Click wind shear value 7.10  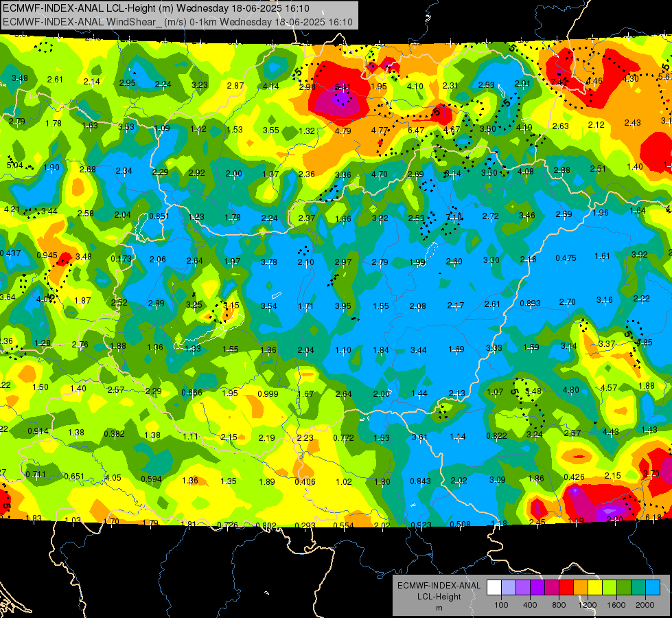454,218
